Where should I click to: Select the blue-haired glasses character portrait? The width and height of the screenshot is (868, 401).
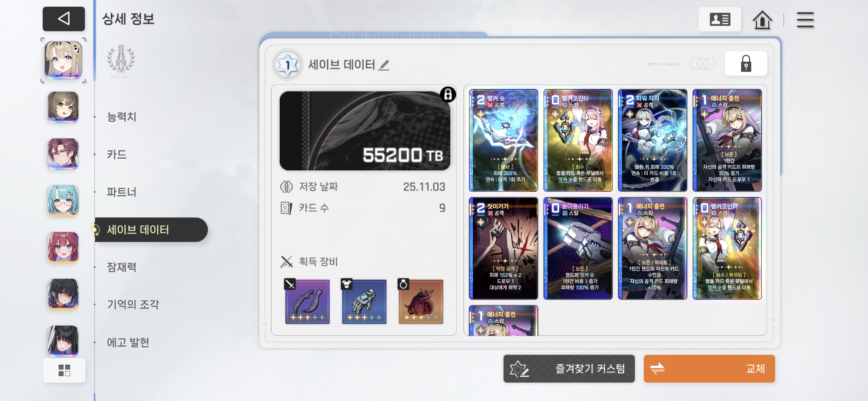tap(63, 200)
